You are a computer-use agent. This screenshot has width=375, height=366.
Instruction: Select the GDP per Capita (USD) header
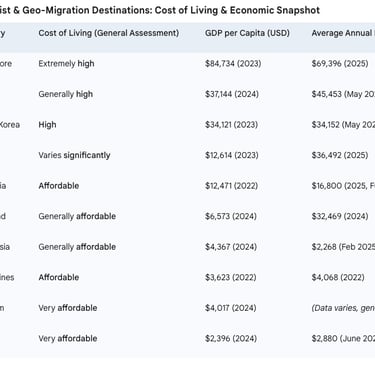[x=247, y=33]
